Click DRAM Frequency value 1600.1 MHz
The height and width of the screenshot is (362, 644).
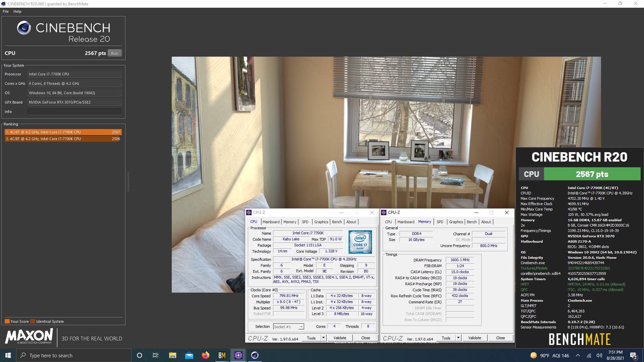pyautogui.click(x=460, y=260)
